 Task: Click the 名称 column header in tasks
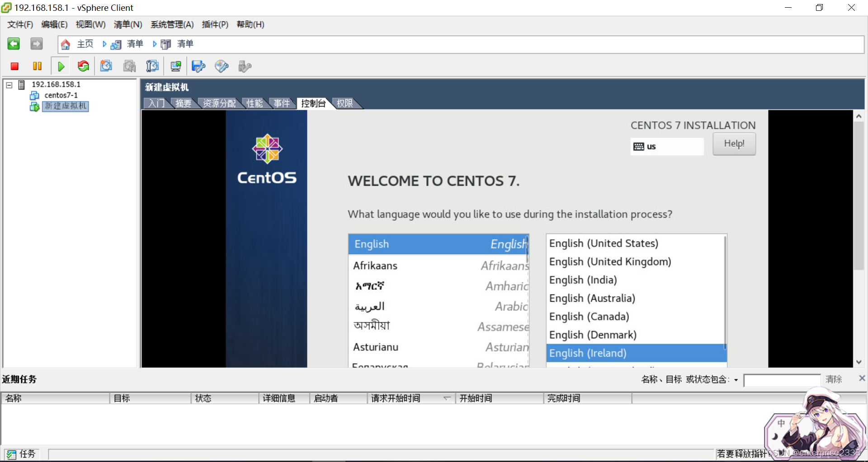coord(56,398)
